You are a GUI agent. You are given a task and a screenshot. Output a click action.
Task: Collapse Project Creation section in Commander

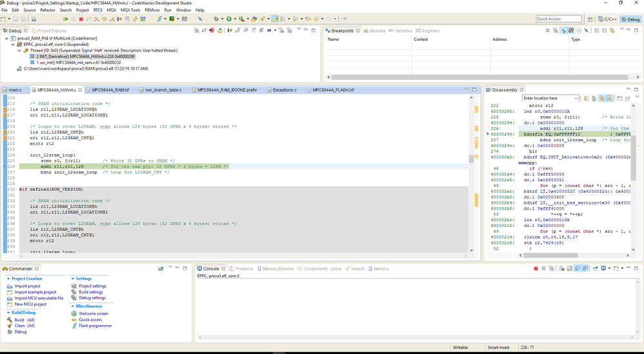pos(8,279)
